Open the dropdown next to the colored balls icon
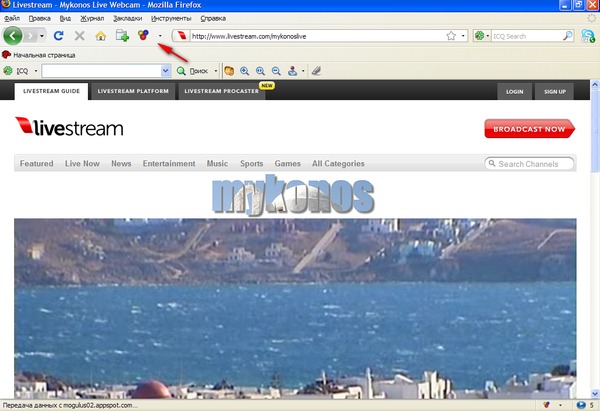The image size is (600, 411). [160, 36]
